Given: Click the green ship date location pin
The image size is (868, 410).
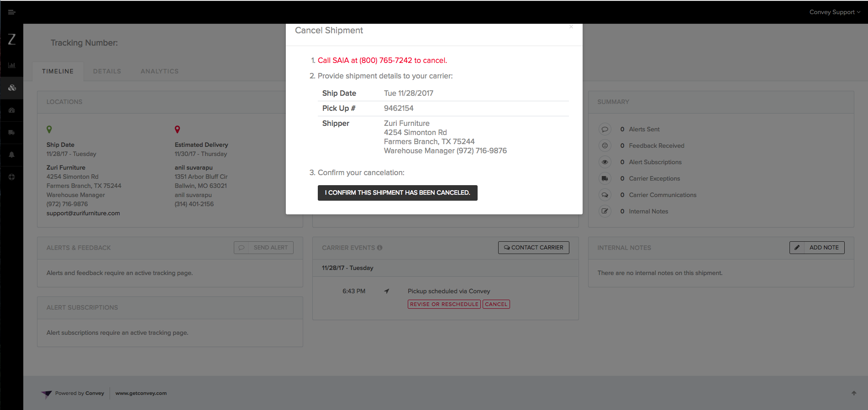Looking at the screenshot, I should (x=49, y=130).
